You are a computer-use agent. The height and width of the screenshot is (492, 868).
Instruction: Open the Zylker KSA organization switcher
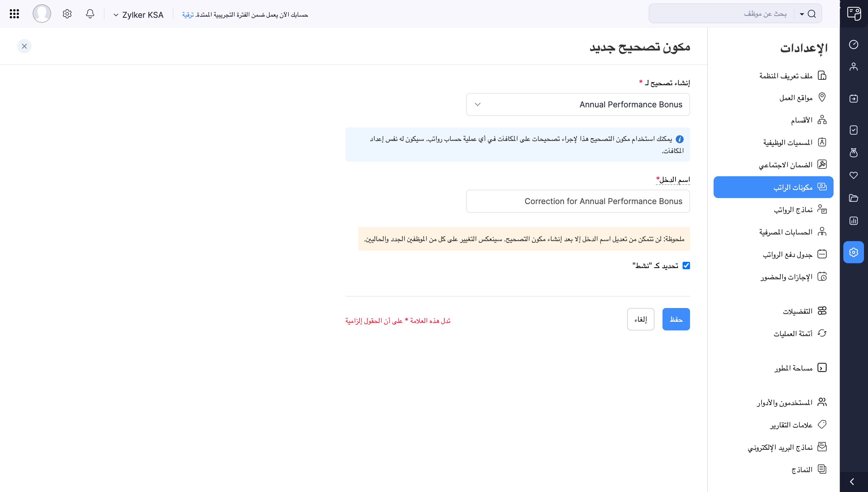pos(139,15)
